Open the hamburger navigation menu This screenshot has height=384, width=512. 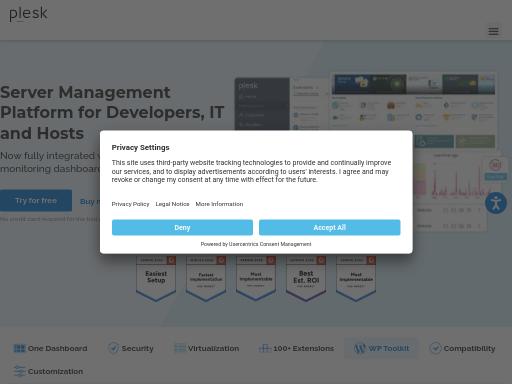(x=493, y=31)
